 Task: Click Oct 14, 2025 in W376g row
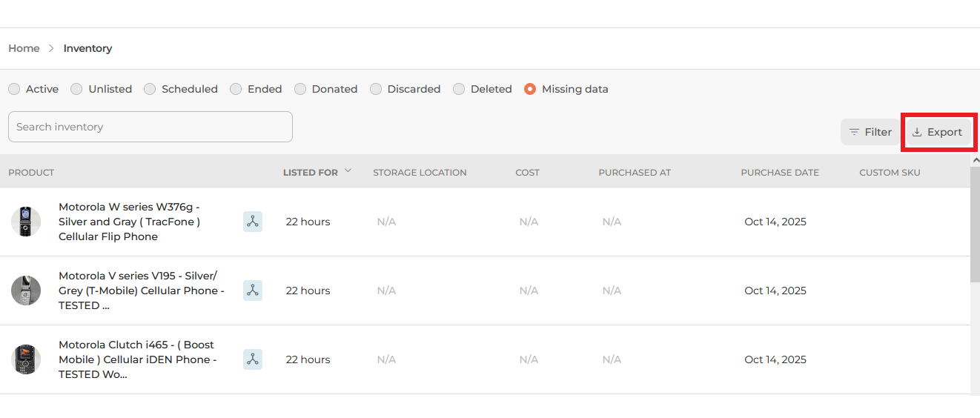[775, 222]
